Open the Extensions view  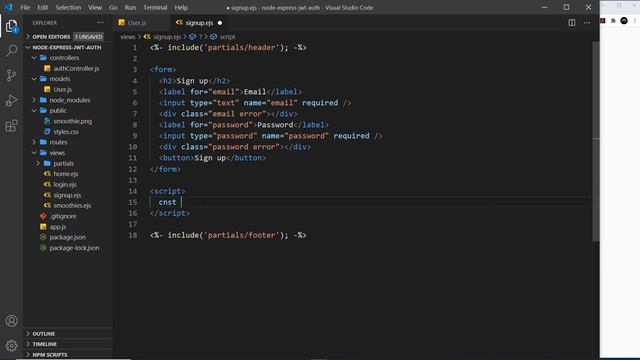click(11, 126)
